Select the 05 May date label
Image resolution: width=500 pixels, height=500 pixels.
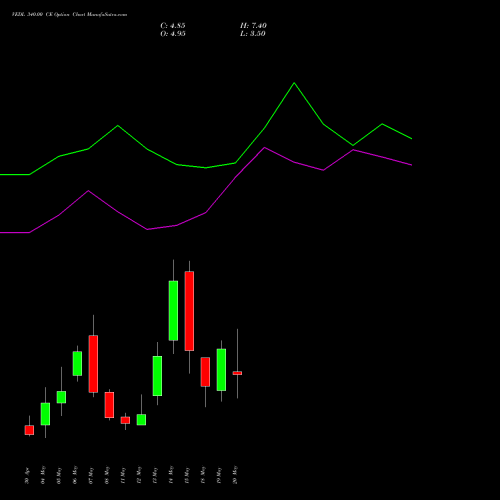(x=59, y=475)
